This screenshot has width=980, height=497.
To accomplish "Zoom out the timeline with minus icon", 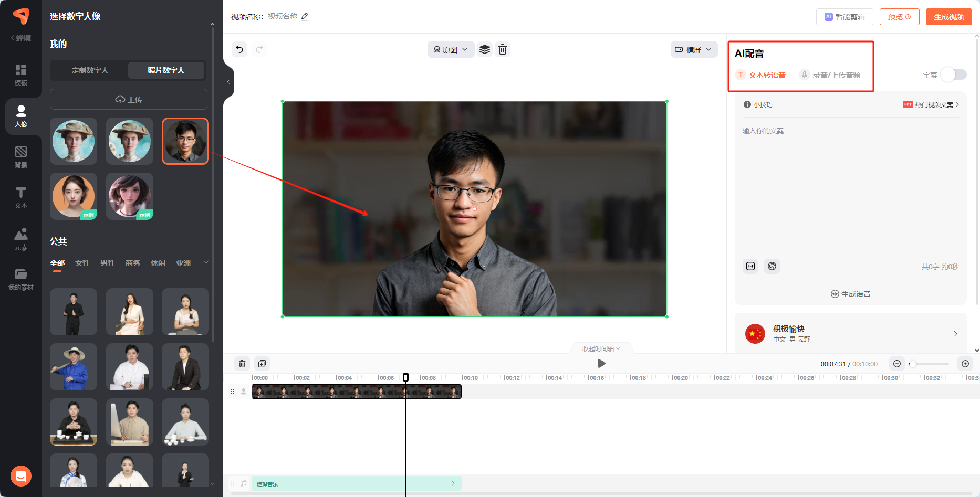I will pyautogui.click(x=897, y=364).
